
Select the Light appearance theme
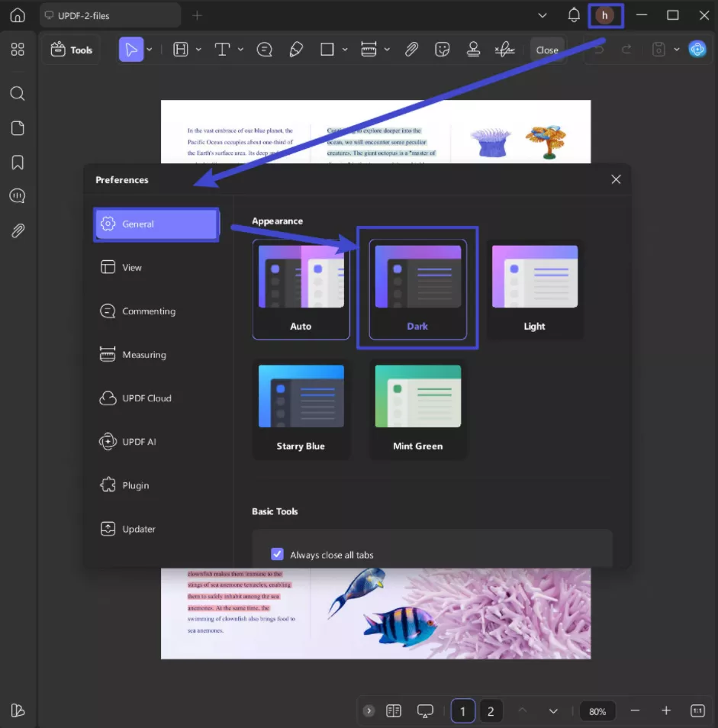534,289
